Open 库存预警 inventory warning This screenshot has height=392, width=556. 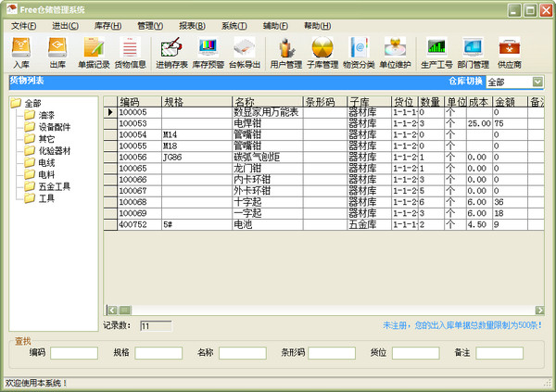click(208, 53)
